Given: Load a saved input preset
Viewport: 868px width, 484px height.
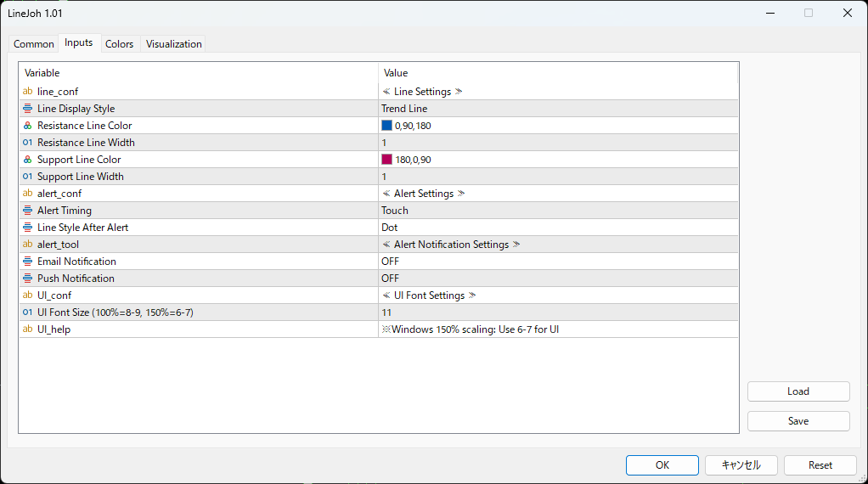Looking at the screenshot, I should pos(798,391).
